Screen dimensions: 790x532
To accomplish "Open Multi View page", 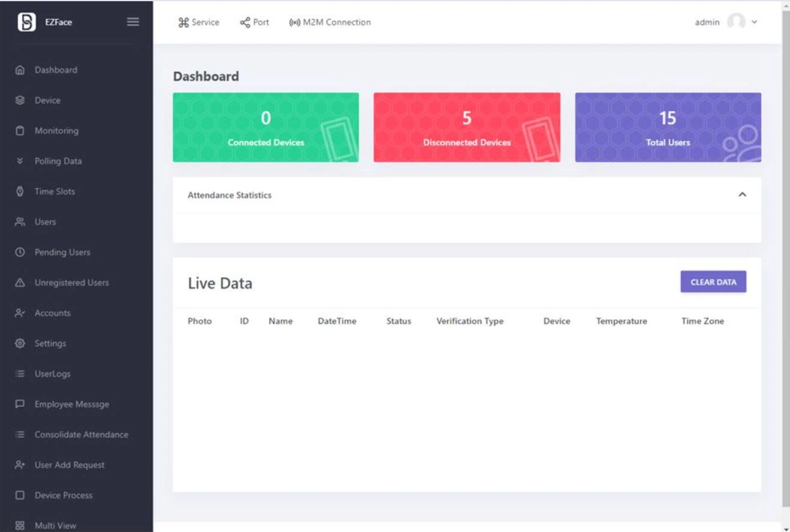I will pos(55,526).
